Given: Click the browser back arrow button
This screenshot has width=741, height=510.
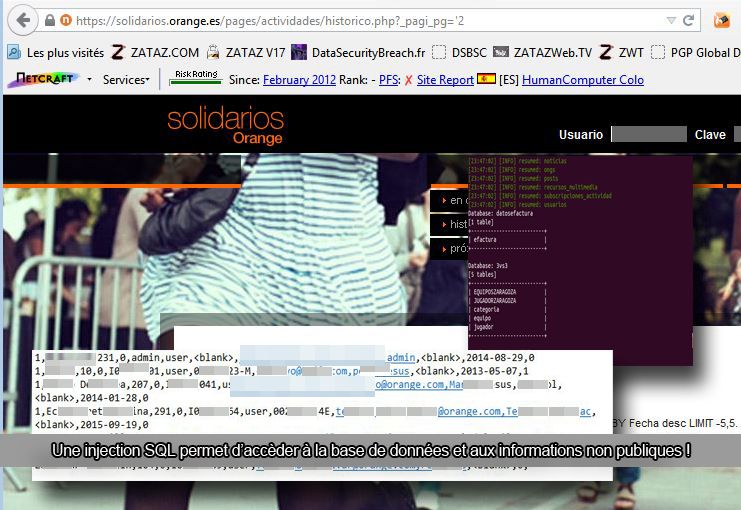Looking at the screenshot, I should [22, 20].
